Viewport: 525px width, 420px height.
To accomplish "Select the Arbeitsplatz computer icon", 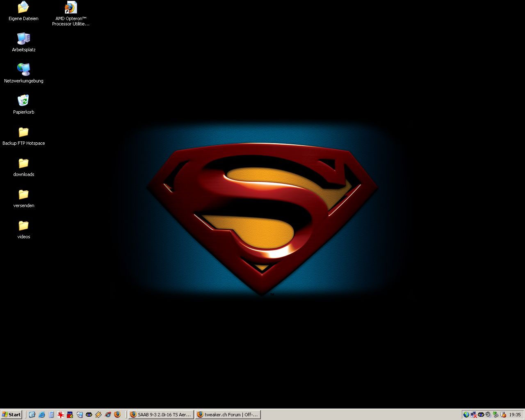I will point(23,39).
